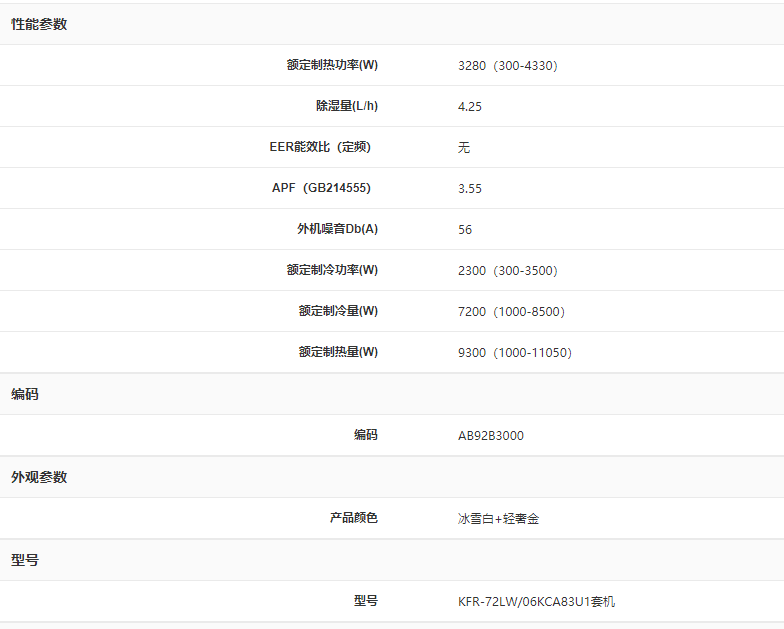This screenshot has width=784, height=629.
Task: Click the product code AB92B3000
Action: click(x=491, y=436)
